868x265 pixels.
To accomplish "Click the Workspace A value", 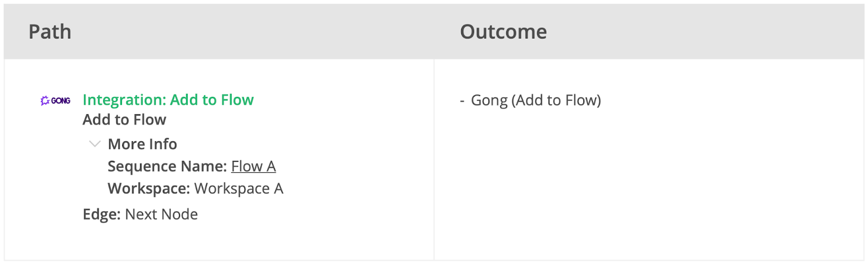I will [239, 188].
